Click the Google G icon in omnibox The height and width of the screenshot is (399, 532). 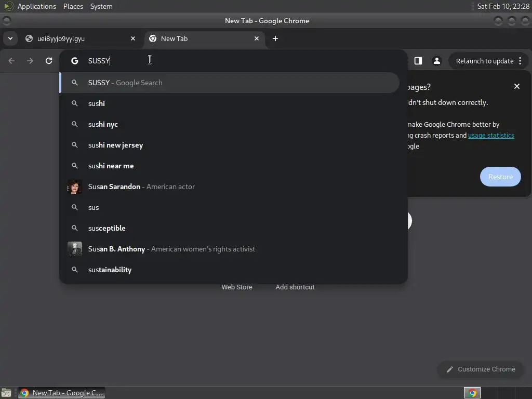(x=75, y=61)
